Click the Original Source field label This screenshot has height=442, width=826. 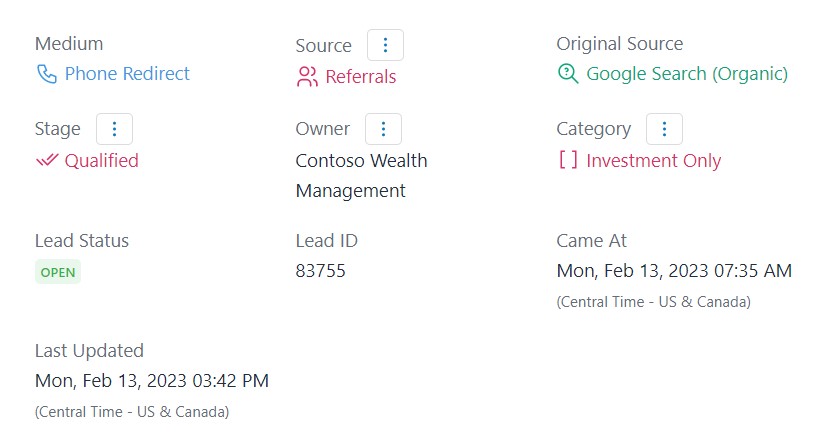(620, 44)
